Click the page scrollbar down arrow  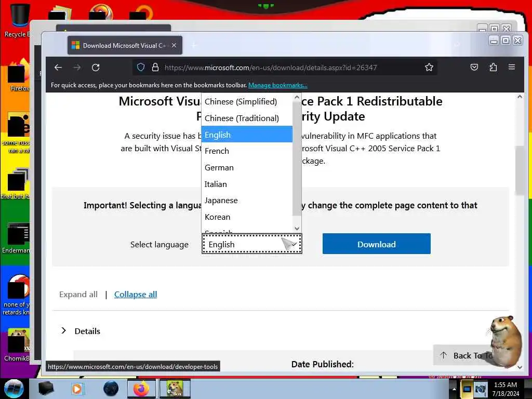tap(520, 367)
